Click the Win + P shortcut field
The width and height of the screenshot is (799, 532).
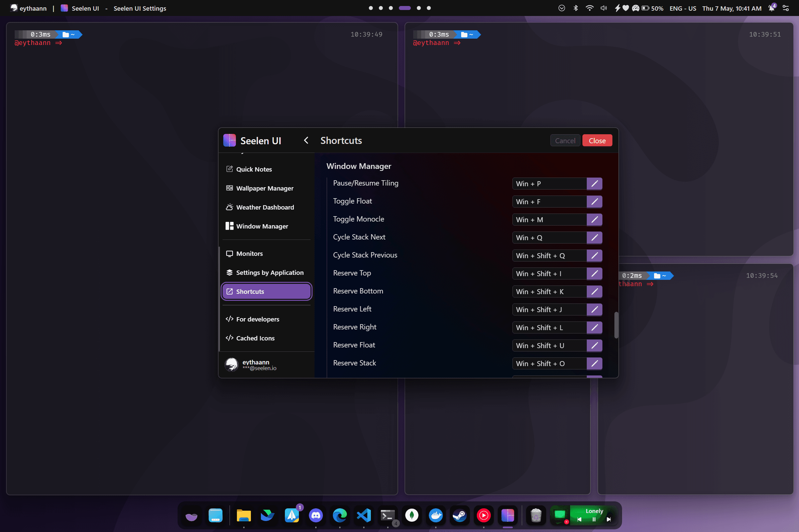coord(549,184)
